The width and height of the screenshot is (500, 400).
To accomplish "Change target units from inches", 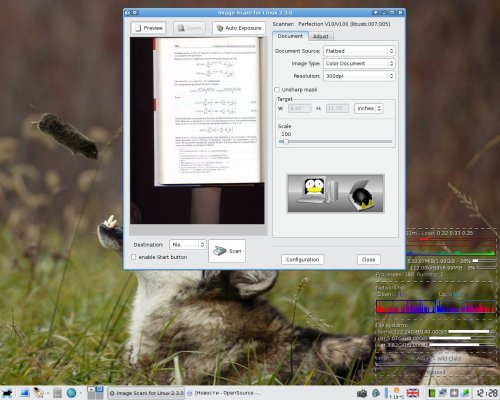I will coord(369,108).
